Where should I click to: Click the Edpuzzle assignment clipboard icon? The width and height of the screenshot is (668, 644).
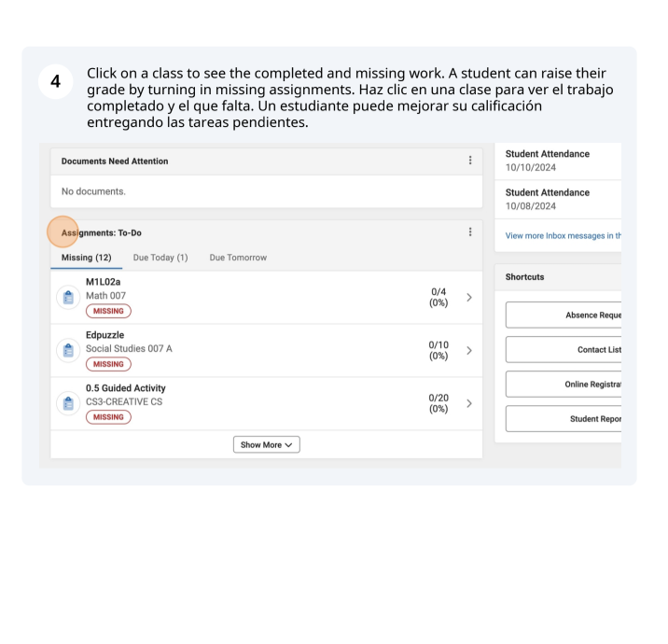point(66,350)
